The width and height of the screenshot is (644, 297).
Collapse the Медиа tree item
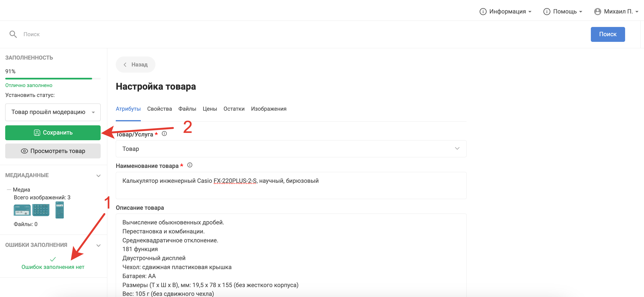click(x=9, y=190)
